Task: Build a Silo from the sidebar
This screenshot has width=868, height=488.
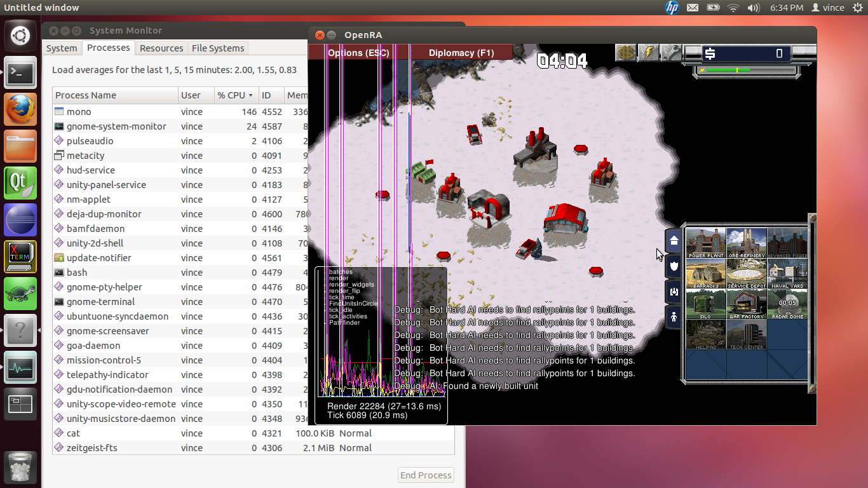Action: pyautogui.click(x=706, y=304)
